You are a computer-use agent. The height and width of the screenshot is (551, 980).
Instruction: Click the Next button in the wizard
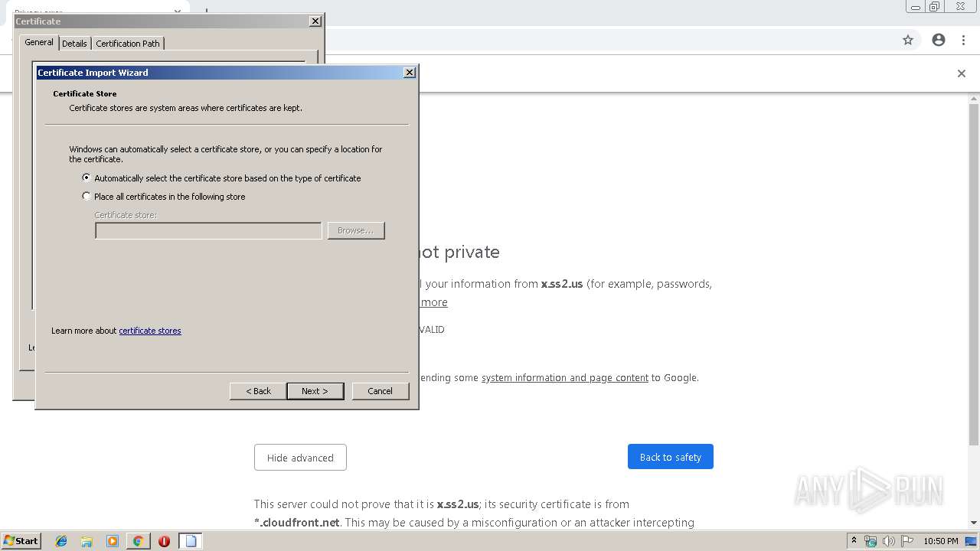tap(315, 391)
